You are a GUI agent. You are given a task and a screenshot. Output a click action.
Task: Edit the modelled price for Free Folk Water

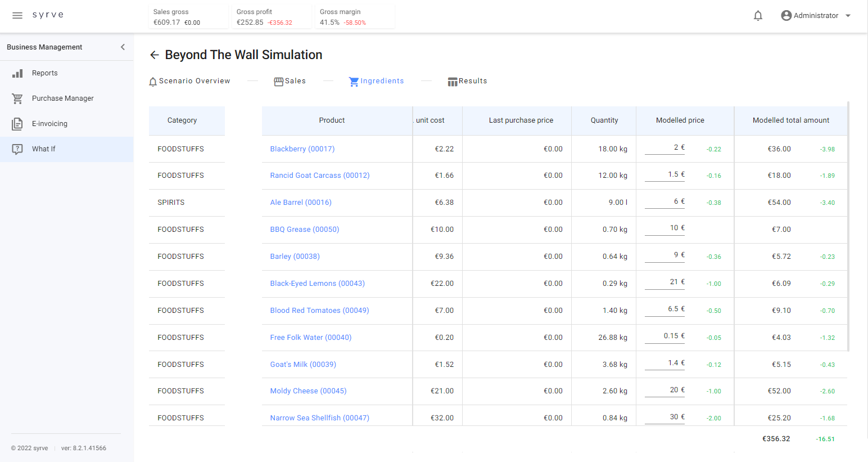tap(664, 336)
